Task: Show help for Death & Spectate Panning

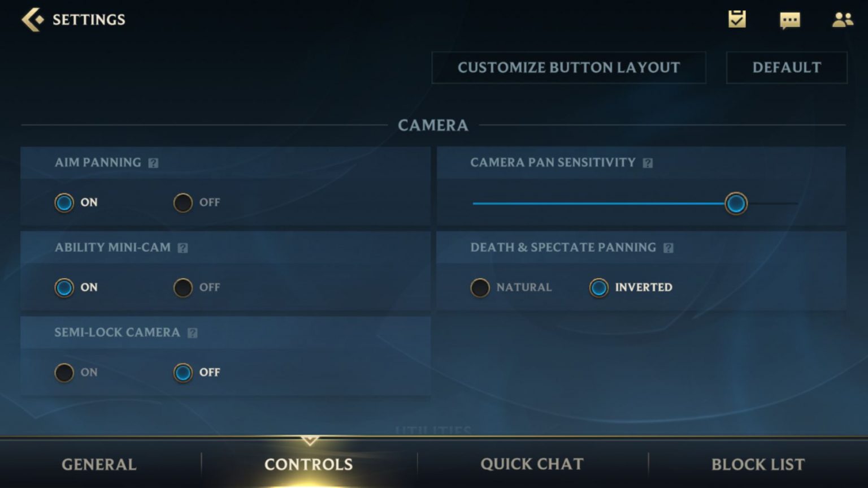Action: point(668,248)
